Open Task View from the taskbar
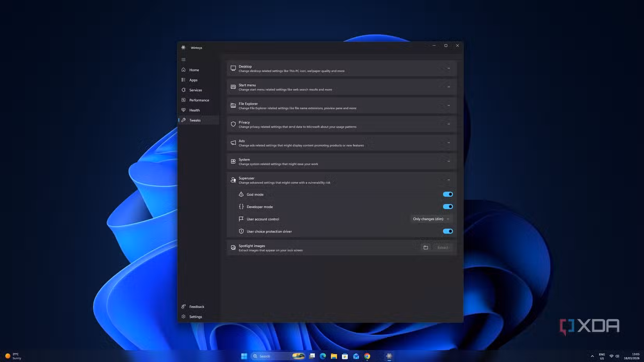The image size is (644, 362). [312, 356]
